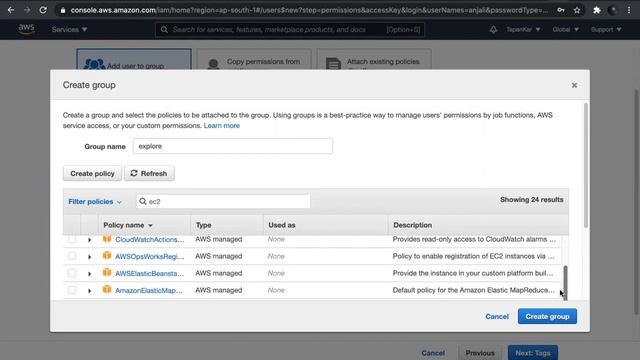Open the Services dropdown menu
Screen dimensions: 640x360
coord(69,29)
